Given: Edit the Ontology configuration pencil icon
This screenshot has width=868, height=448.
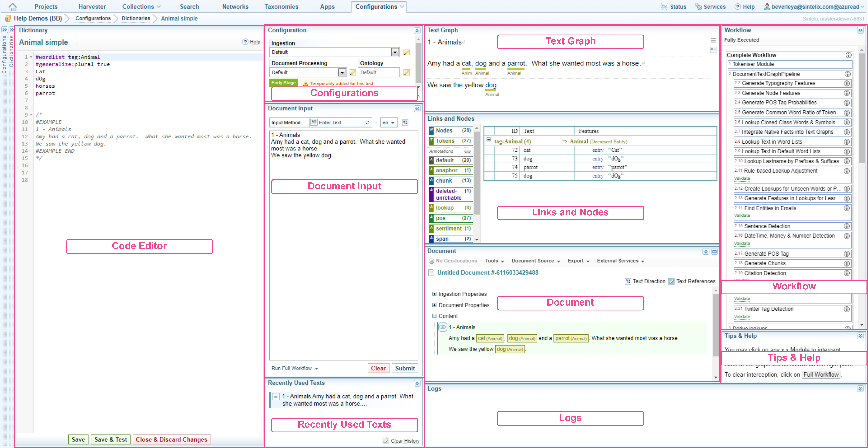Looking at the screenshot, I should (407, 72).
